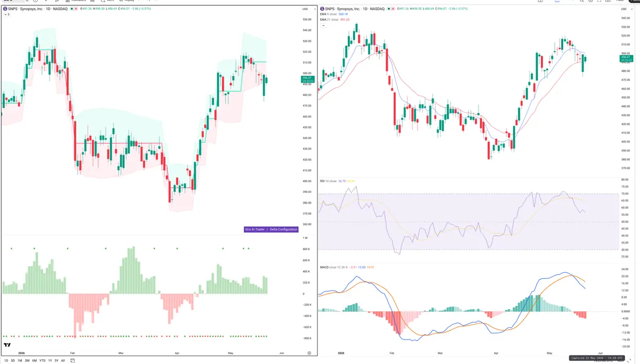Image resolution: width=640 pixels, height=364 pixels.
Task: Click the Alert toolbar button
Action: pyautogui.click(x=107, y=1)
